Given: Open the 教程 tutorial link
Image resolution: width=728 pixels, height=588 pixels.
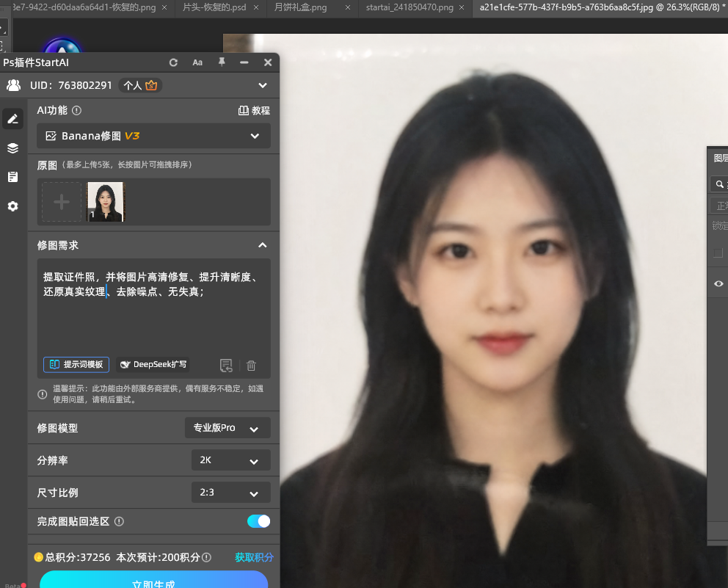Looking at the screenshot, I should pyautogui.click(x=254, y=111).
